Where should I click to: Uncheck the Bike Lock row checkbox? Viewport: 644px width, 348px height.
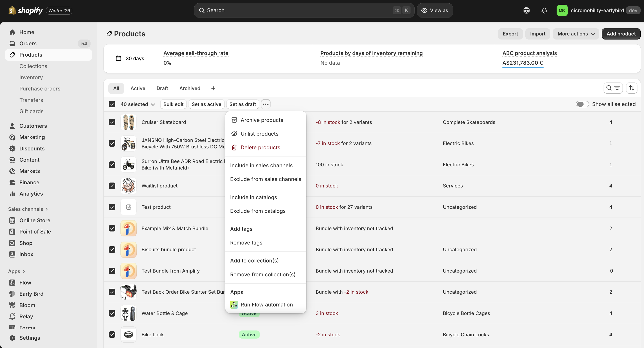tap(112, 335)
